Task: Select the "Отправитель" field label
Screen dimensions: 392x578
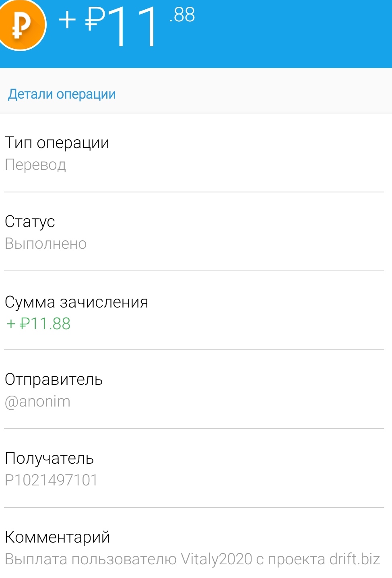Action: coord(54,380)
